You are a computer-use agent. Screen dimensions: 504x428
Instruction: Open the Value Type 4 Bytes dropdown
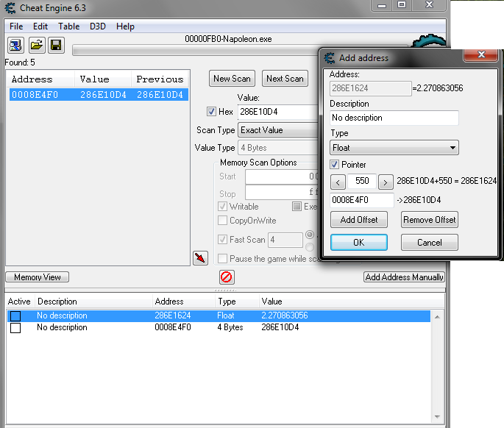278,148
